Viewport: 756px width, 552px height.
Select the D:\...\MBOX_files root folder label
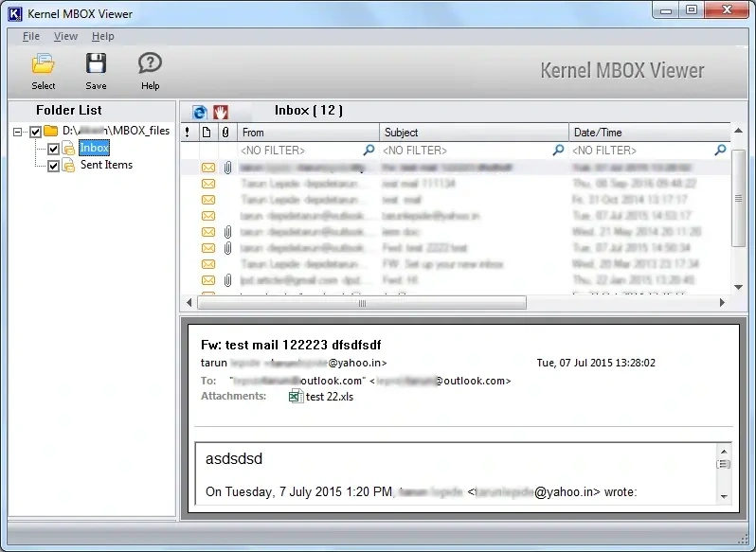tap(117, 131)
